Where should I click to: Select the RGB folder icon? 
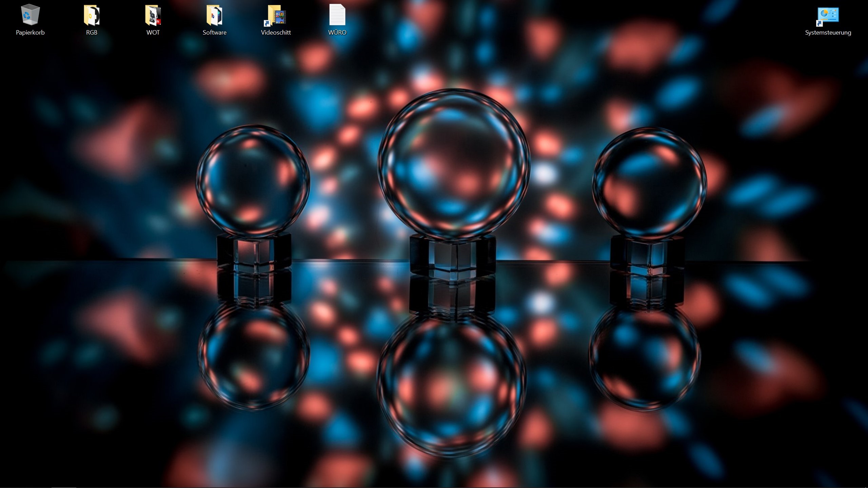pyautogui.click(x=92, y=15)
